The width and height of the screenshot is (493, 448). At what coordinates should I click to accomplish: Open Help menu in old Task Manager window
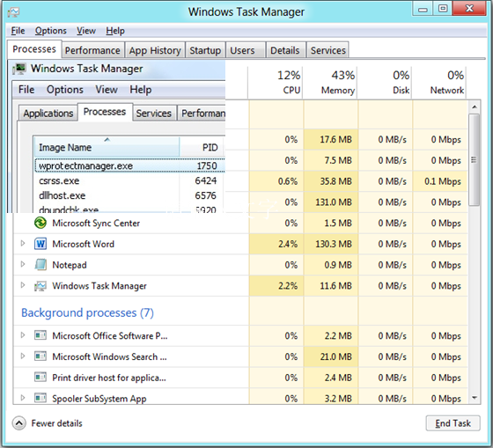coord(141,90)
